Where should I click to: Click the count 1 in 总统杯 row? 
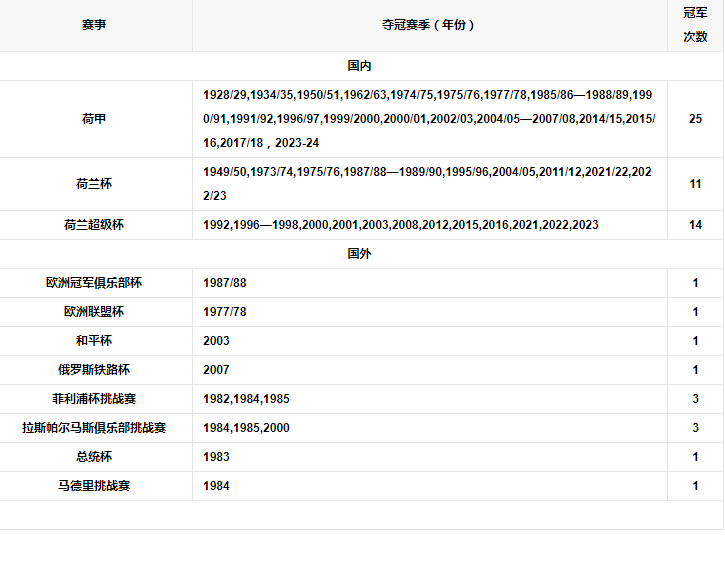coord(695,457)
